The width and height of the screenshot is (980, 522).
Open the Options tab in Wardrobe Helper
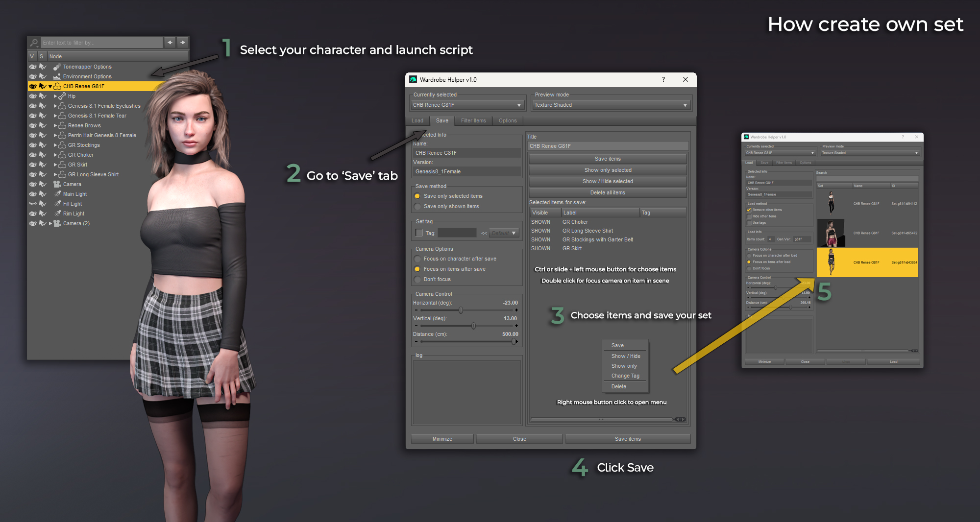tap(508, 120)
